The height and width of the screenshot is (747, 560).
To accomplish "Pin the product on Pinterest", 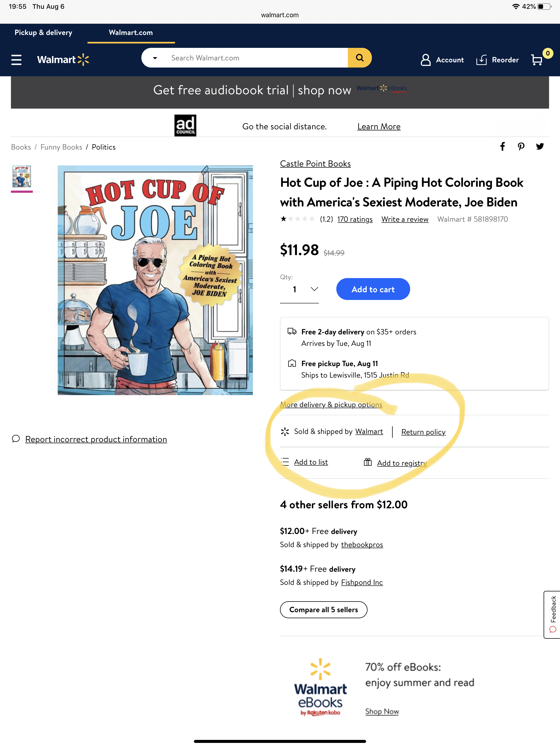I will (521, 147).
